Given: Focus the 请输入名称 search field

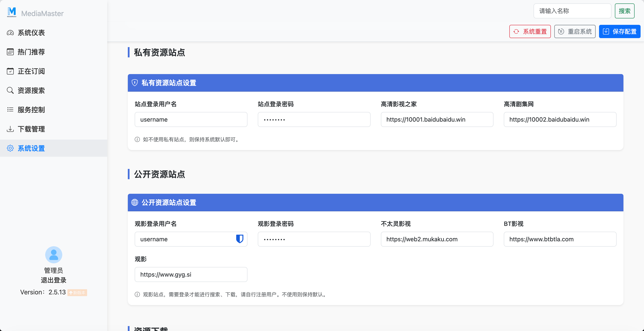Looking at the screenshot, I should click(x=572, y=11).
